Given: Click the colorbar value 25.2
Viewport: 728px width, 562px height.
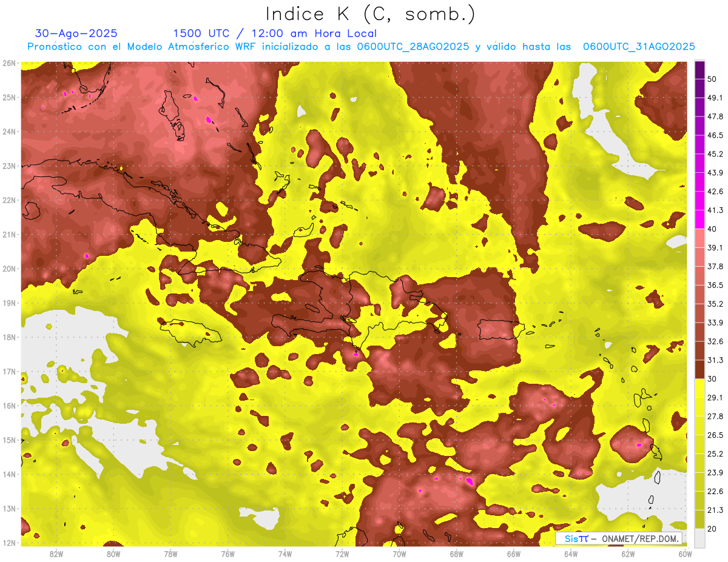Looking at the screenshot, I should [715, 453].
